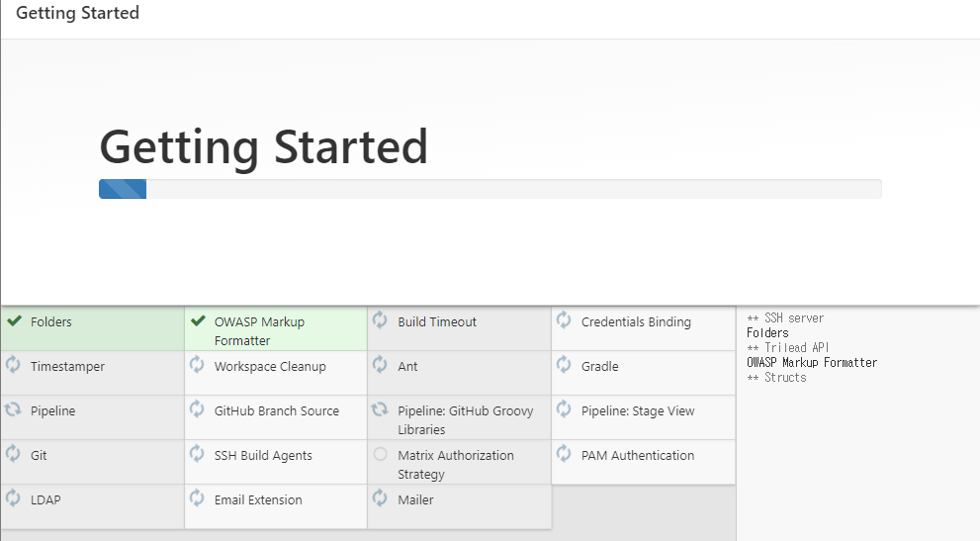Click the Build Timeout plugin name
Screen dimensions: 980x541
coord(437,322)
